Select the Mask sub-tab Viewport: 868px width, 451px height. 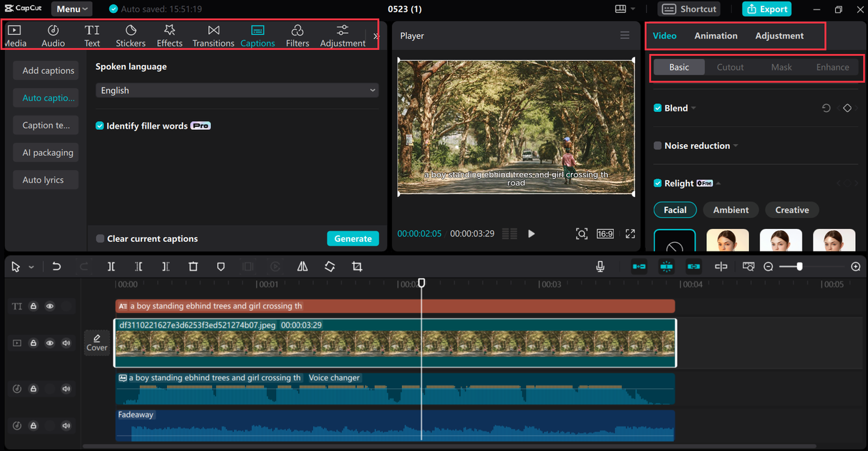pyautogui.click(x=781, y=67)
